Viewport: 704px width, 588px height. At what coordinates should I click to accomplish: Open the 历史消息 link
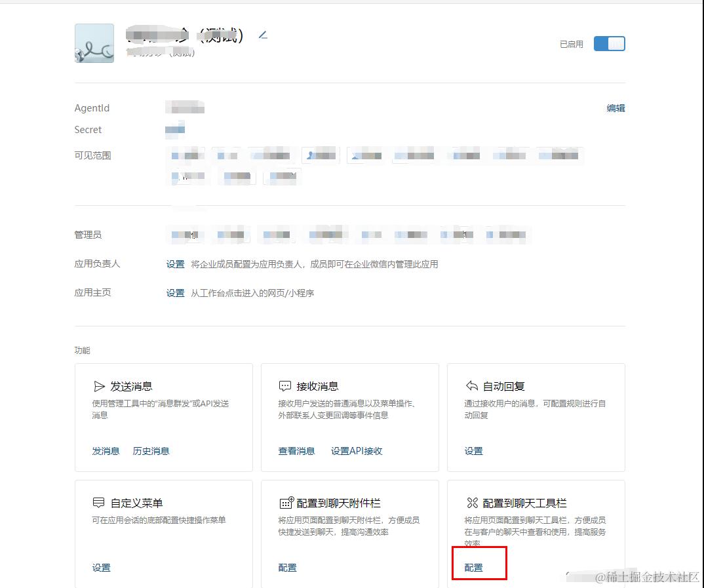tap(151, 451)
